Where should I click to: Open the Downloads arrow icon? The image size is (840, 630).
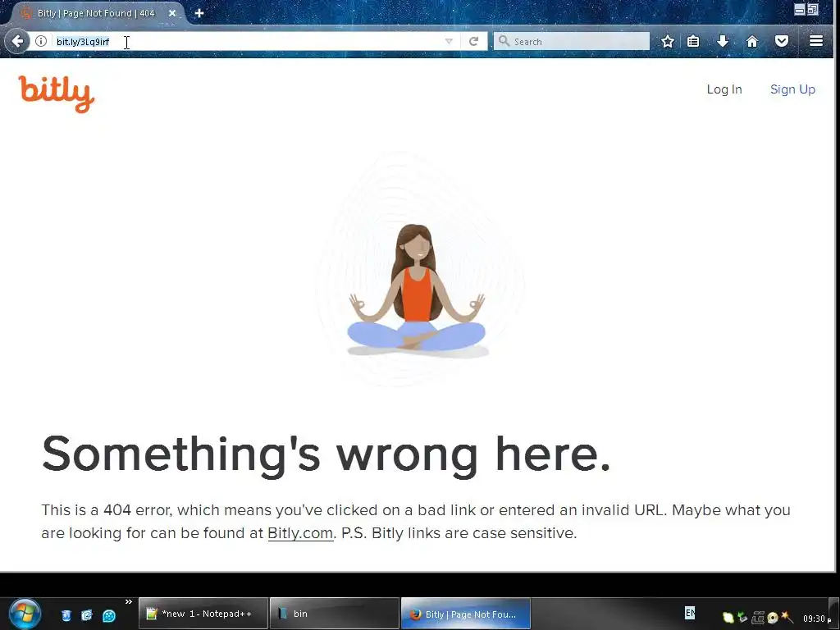723,41
